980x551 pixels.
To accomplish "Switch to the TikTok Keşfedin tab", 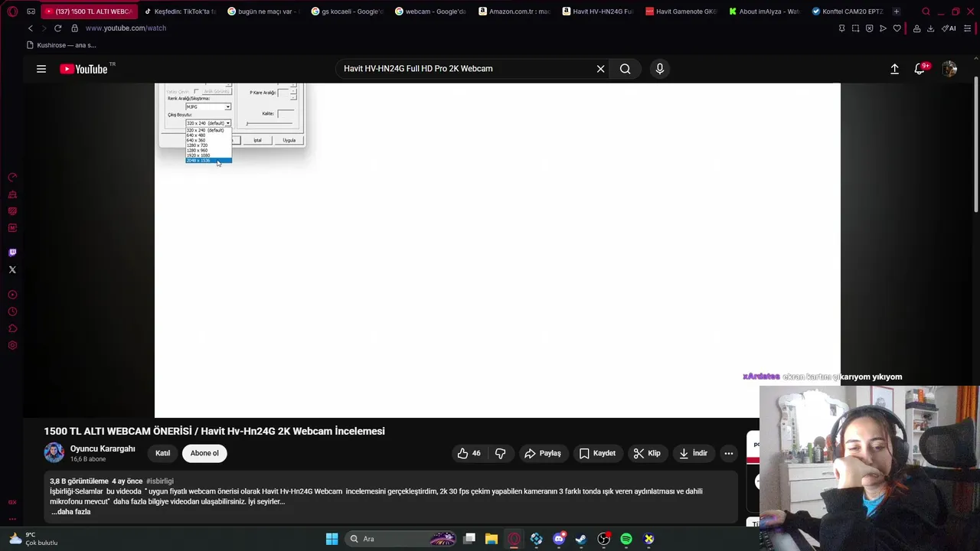I will point(179,11).
